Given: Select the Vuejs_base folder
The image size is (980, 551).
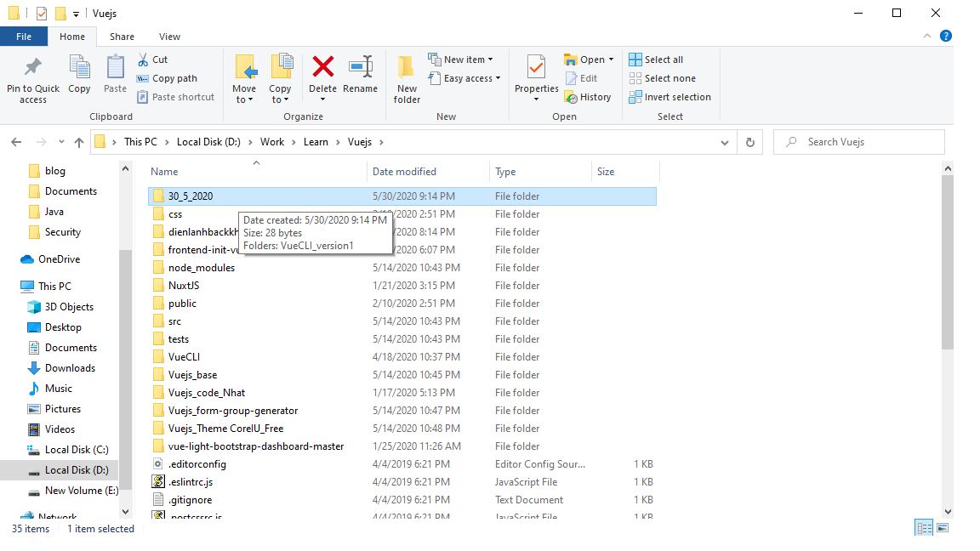Looking at the screenshot, I should click(402, 375).
